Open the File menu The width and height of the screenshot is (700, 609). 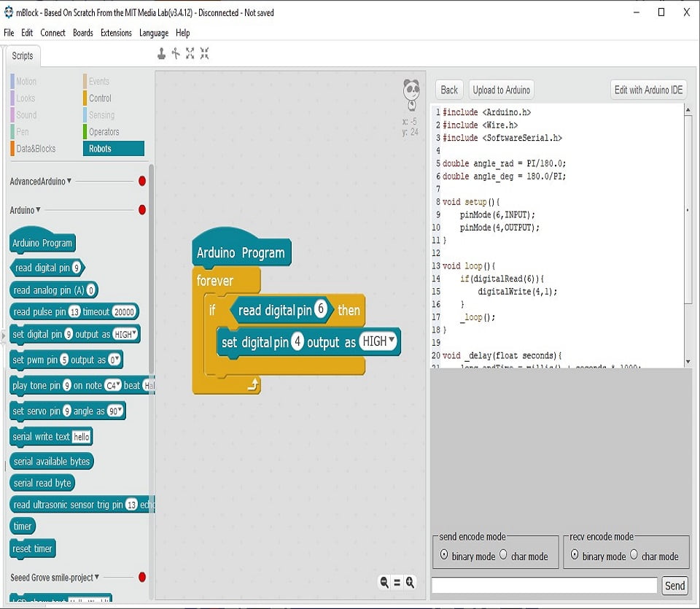click(x=9, y=33)
